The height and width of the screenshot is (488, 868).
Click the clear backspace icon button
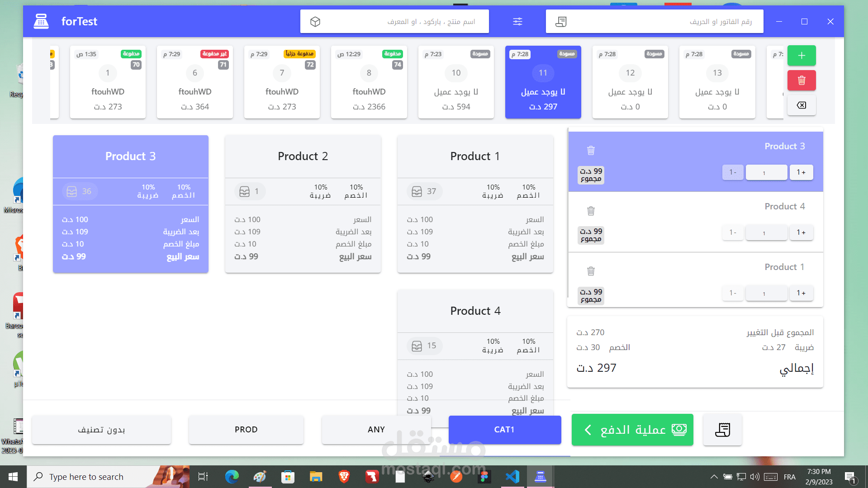802,105
